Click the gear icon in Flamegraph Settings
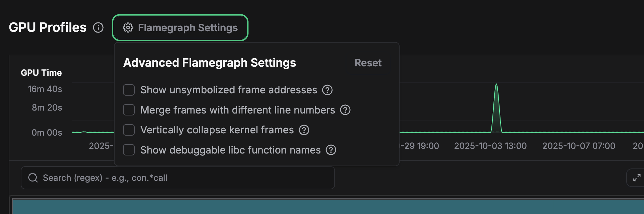 tap(128, 28)
